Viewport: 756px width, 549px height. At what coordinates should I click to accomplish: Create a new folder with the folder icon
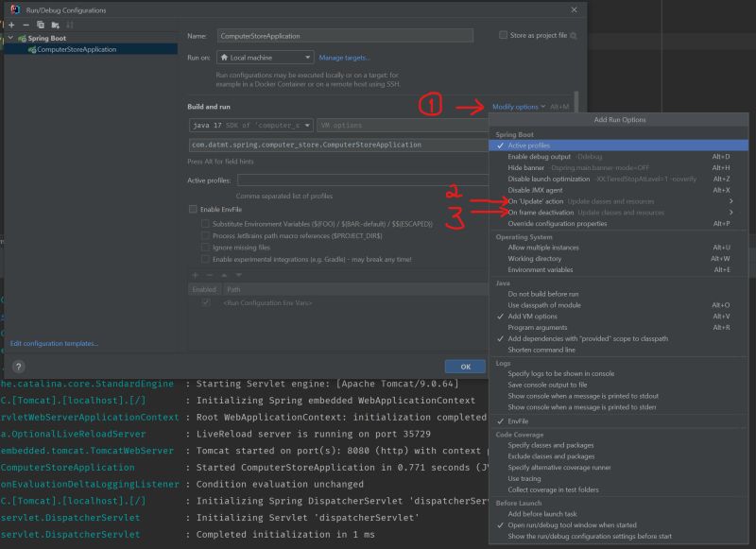pyautogui.click(x=54, y=25)
